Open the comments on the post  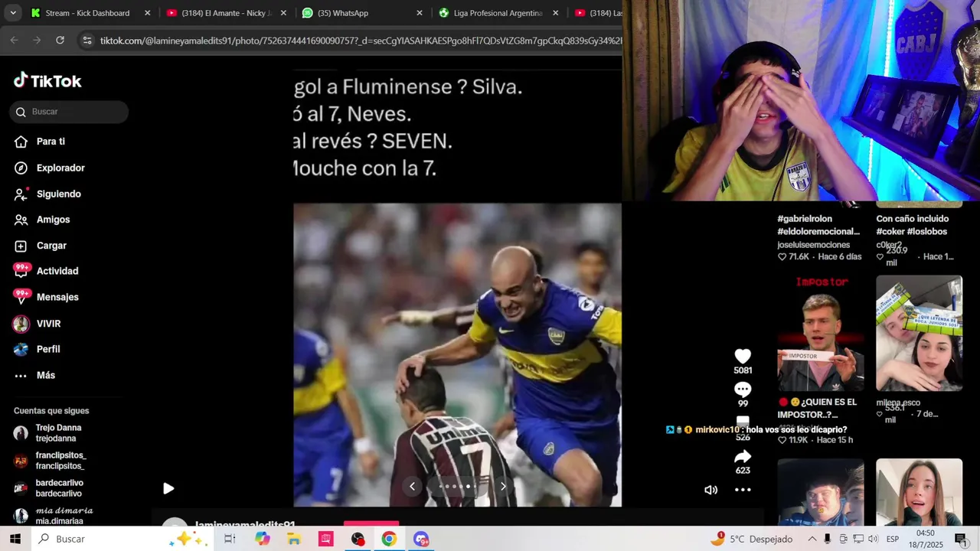coord(743,390)
